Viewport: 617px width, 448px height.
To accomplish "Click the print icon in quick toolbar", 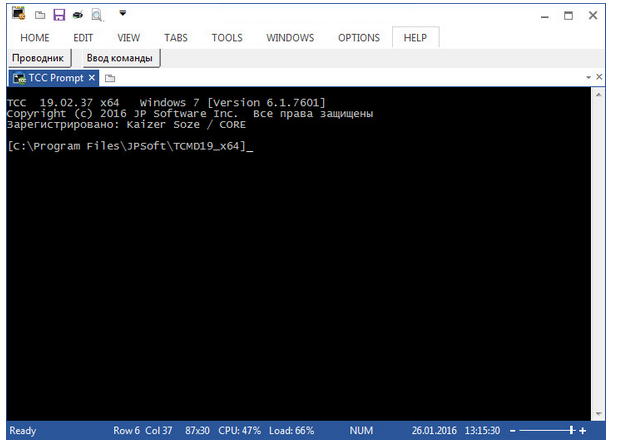I will pyautogui.click(x=78, y=15).
